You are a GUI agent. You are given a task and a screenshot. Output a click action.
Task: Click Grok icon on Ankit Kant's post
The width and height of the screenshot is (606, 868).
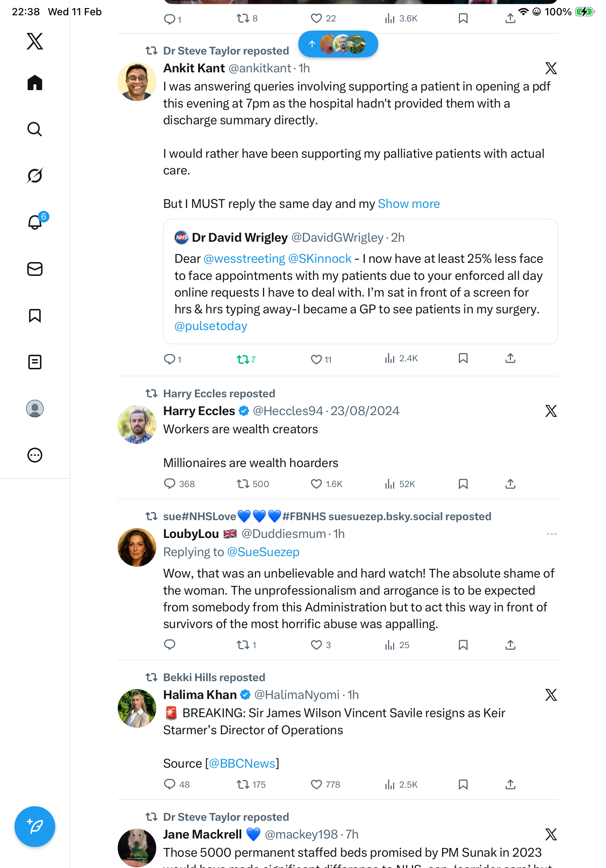(x=550, y=68)
